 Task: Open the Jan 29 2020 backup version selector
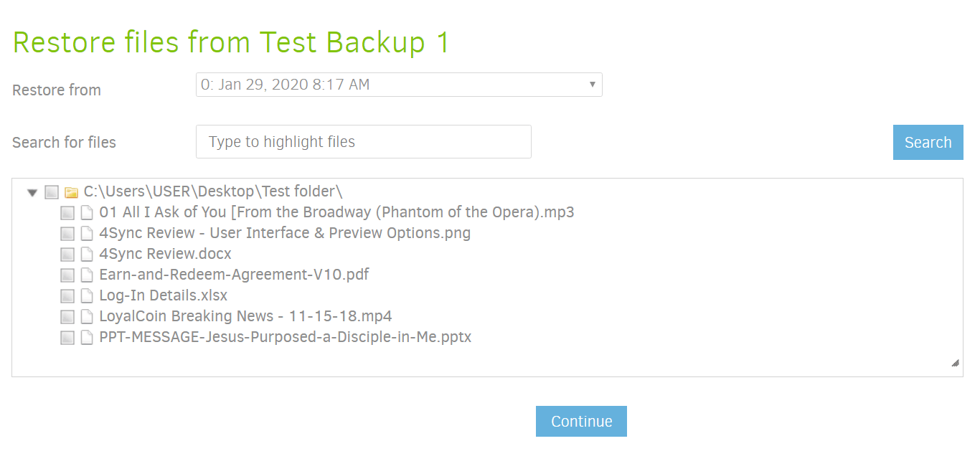[399, 85]
